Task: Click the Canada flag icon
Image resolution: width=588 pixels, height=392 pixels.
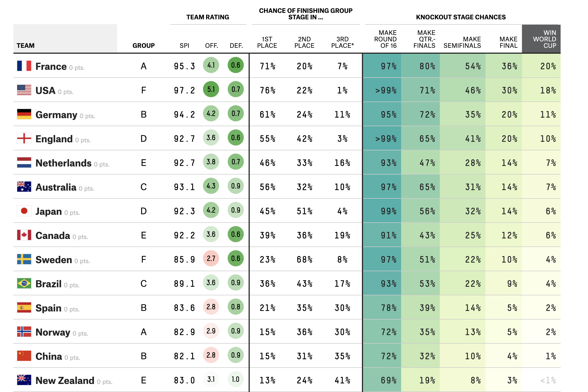Action: point(24,235)
